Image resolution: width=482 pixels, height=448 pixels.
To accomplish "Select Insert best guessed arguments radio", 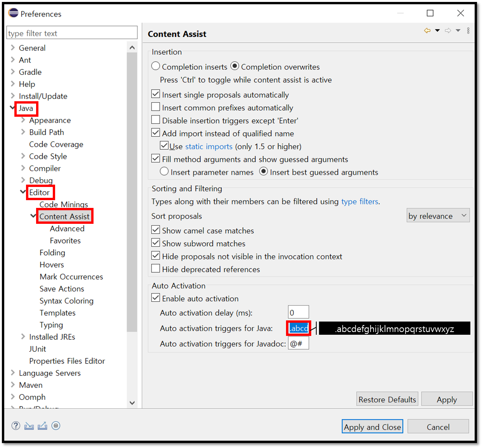I will coord(264,171).
